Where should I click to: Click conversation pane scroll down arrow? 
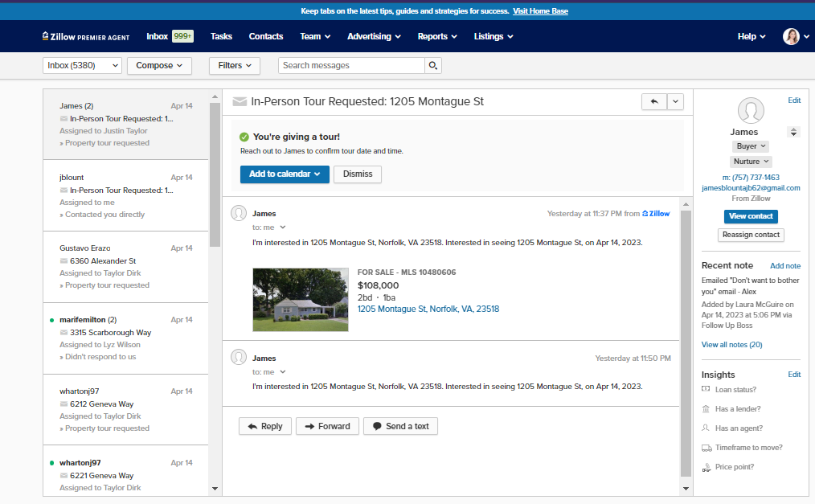(x=686, y=489)
